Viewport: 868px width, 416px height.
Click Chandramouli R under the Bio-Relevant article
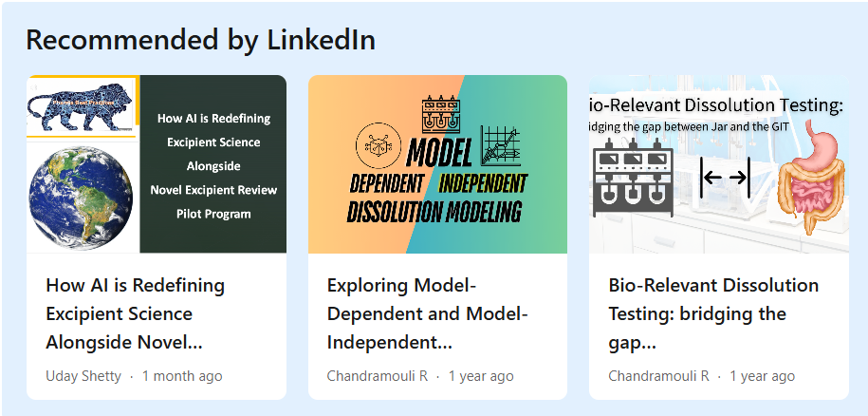[x=658, y=376]
